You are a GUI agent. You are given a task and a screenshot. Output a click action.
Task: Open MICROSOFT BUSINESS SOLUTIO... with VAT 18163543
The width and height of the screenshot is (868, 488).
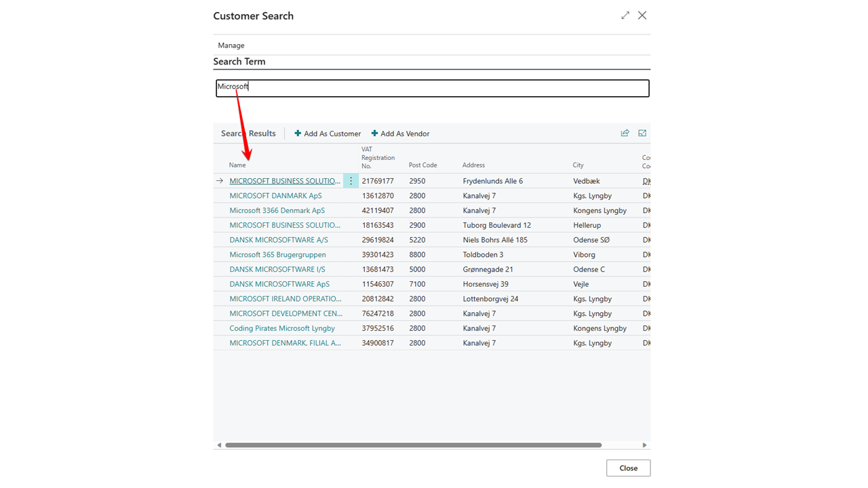tap(285, 225)
